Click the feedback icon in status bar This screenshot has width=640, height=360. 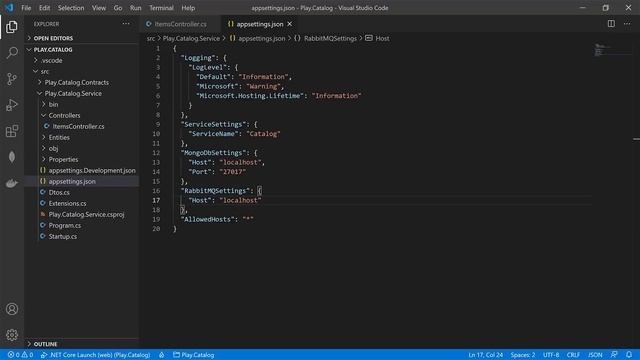point(614,355)
